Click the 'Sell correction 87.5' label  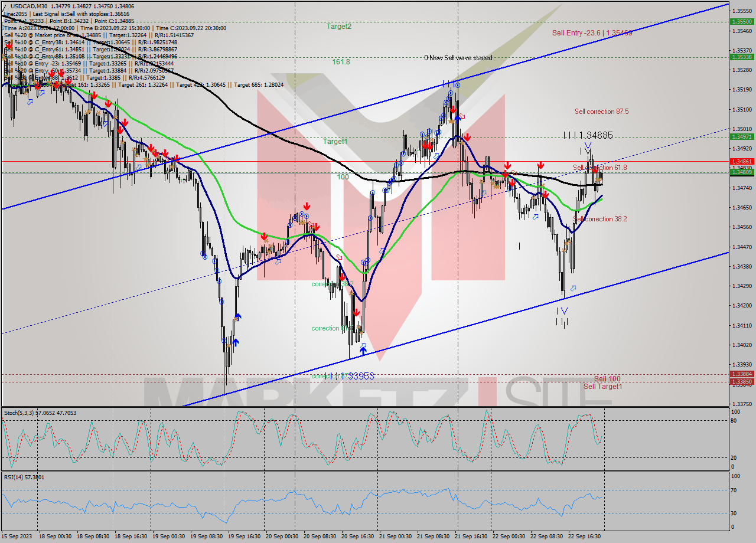pyautogui.click(x=602, y=112)
